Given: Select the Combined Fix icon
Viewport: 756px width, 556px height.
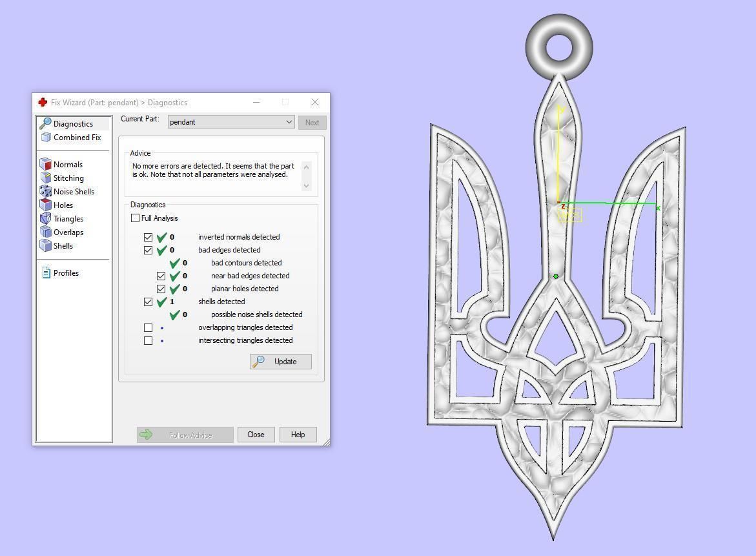Looking at the screenshot, I should click(46, 137).
